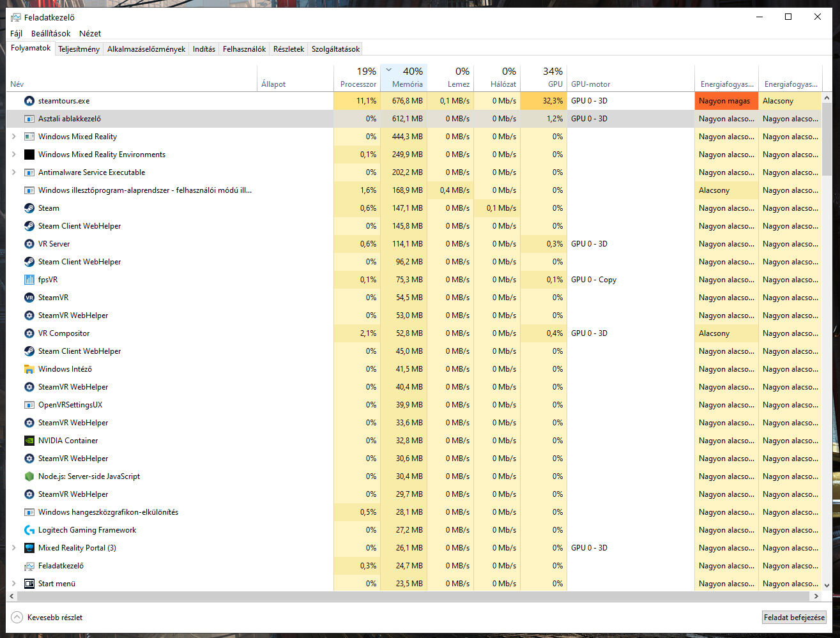Expand Antimalware Service Executable group

tap(14, 172)
